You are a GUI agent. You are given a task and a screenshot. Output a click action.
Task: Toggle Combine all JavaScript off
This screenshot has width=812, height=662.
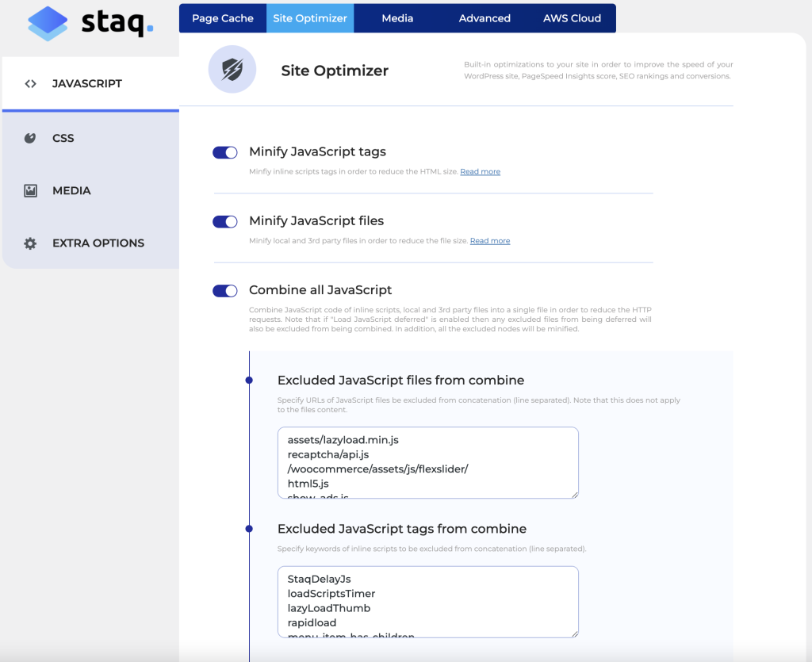(225, 291)
